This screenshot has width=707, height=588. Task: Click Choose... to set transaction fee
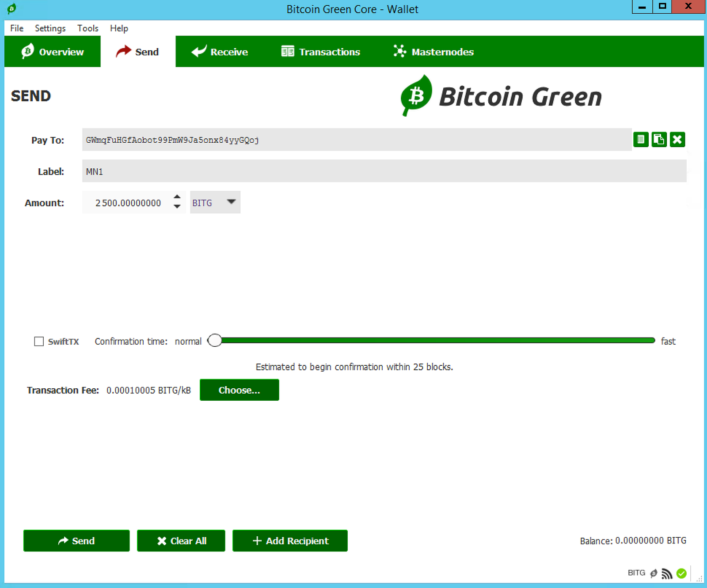239,390
